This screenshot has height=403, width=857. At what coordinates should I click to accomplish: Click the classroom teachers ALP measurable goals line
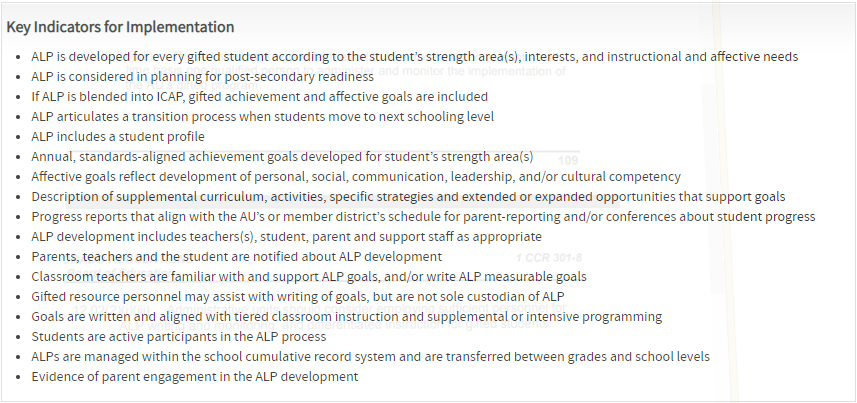pos(309,277)
